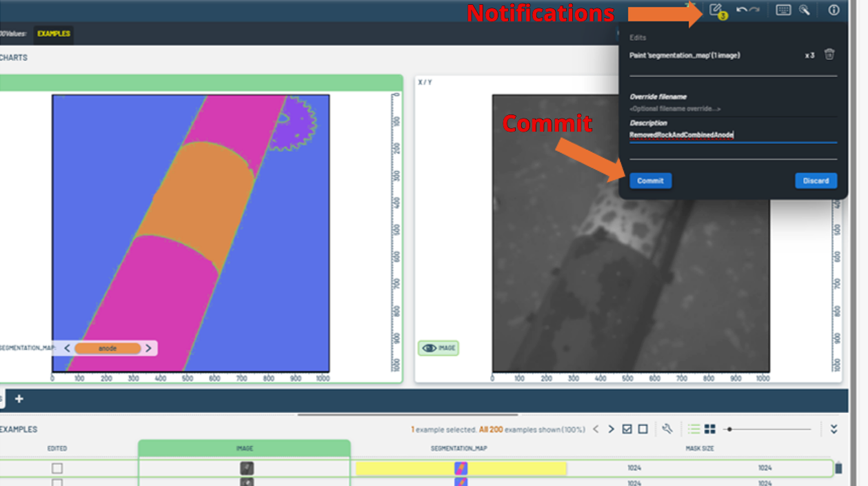Select all examples with the checked-box icon
The width and height of the screenshot is (868, 486).
(627, 429)
